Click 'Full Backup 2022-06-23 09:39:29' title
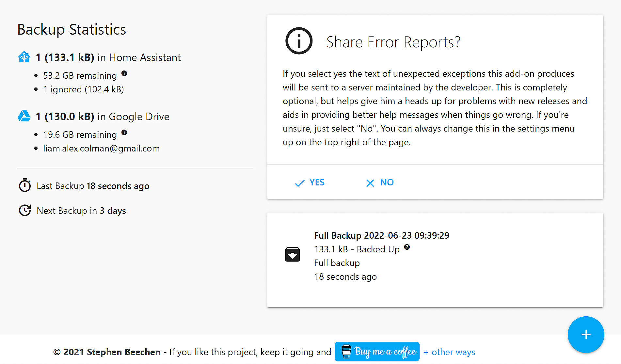Image resolution: width=621 pixels, height=364 pixels. (382, 235)
